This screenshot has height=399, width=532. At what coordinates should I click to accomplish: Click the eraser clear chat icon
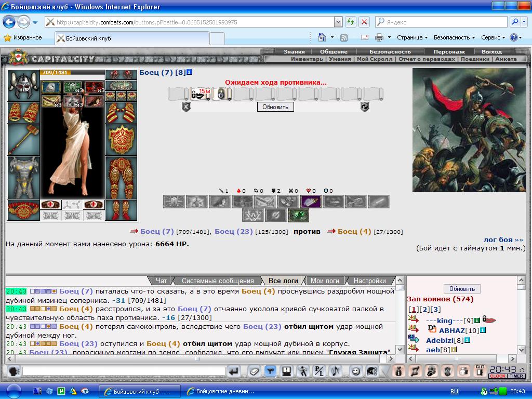point(254,371)
